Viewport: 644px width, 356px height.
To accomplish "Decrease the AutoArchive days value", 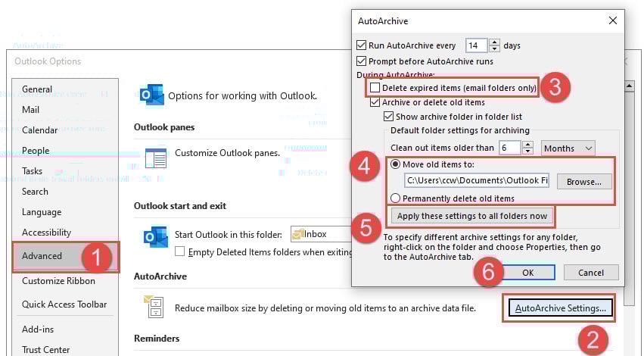I will coord(494,49).
